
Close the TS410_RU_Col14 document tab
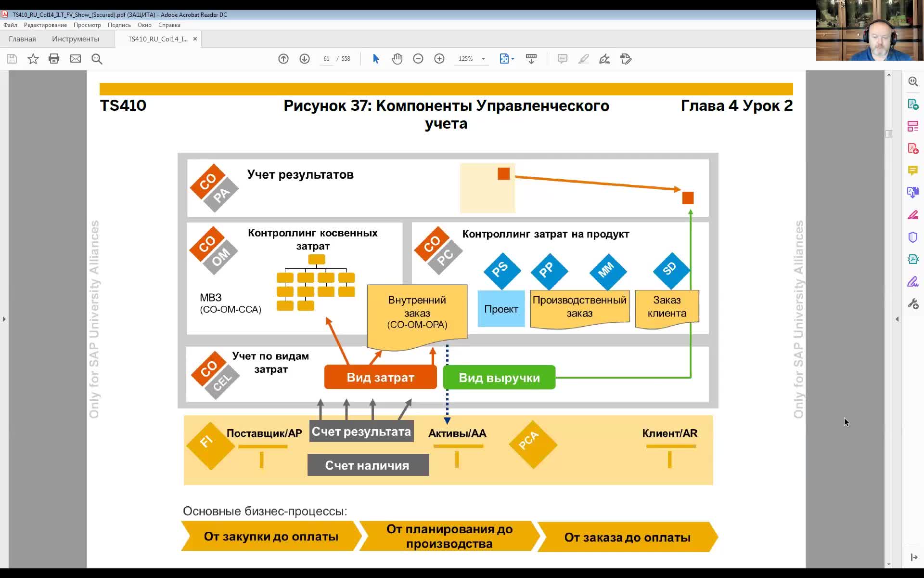(x=195, y=39)
